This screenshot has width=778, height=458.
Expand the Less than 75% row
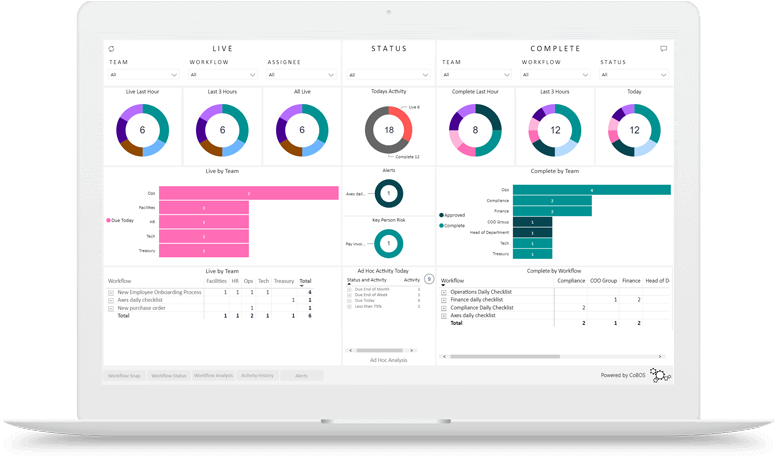349,307
